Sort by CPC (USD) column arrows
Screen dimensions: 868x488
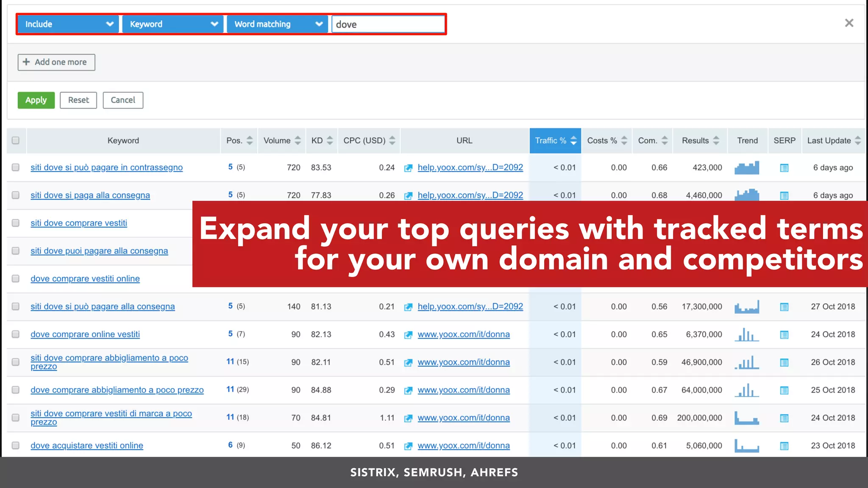(392, 140)
